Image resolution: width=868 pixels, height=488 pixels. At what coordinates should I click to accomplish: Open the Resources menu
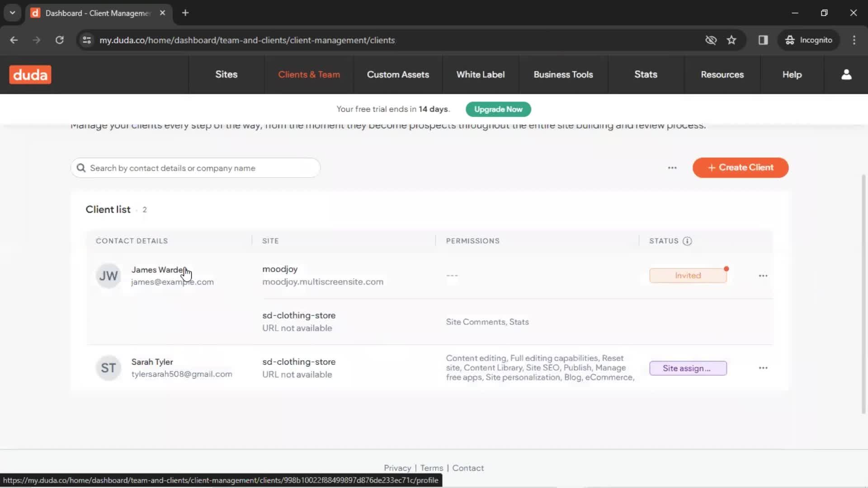click(x=722, y=75)
